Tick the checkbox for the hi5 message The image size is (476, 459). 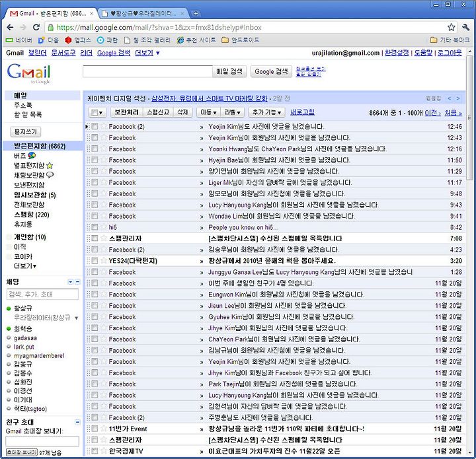95,227
